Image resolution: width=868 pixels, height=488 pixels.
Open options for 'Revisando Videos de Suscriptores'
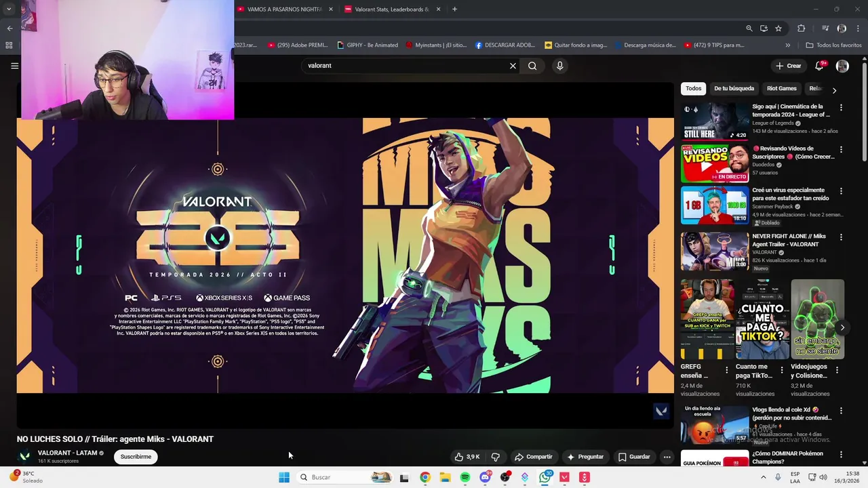pyautogui.click(x=841, y=150)
